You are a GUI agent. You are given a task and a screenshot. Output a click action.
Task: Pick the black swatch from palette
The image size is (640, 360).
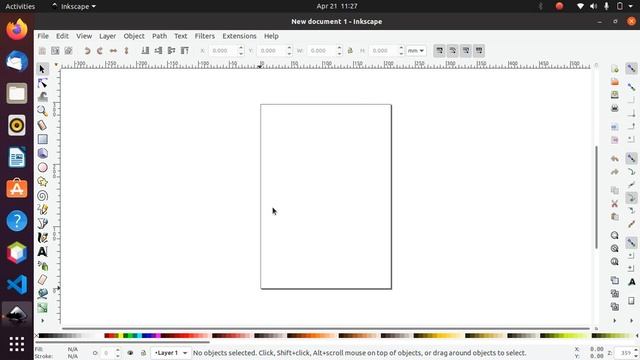tap(41, 336)
